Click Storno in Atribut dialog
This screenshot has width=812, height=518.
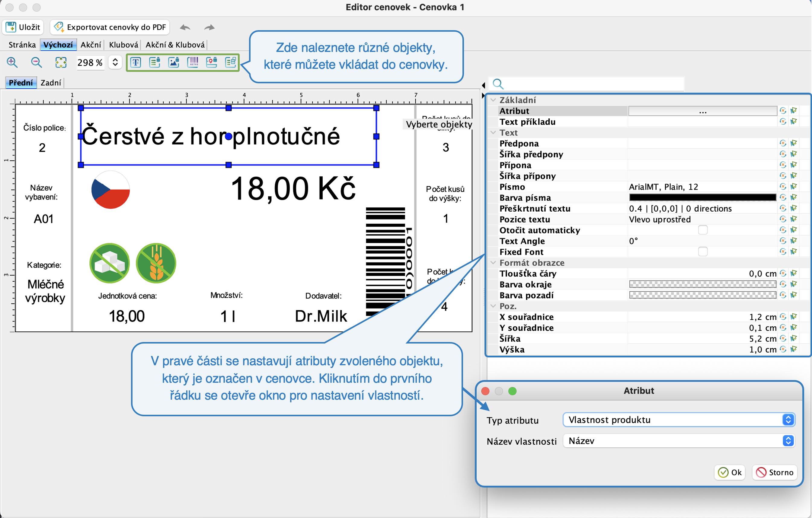775,472
